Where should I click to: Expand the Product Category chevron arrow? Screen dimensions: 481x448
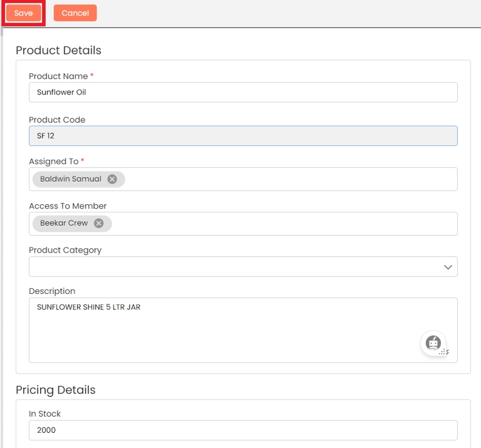[x=448, y=267]
